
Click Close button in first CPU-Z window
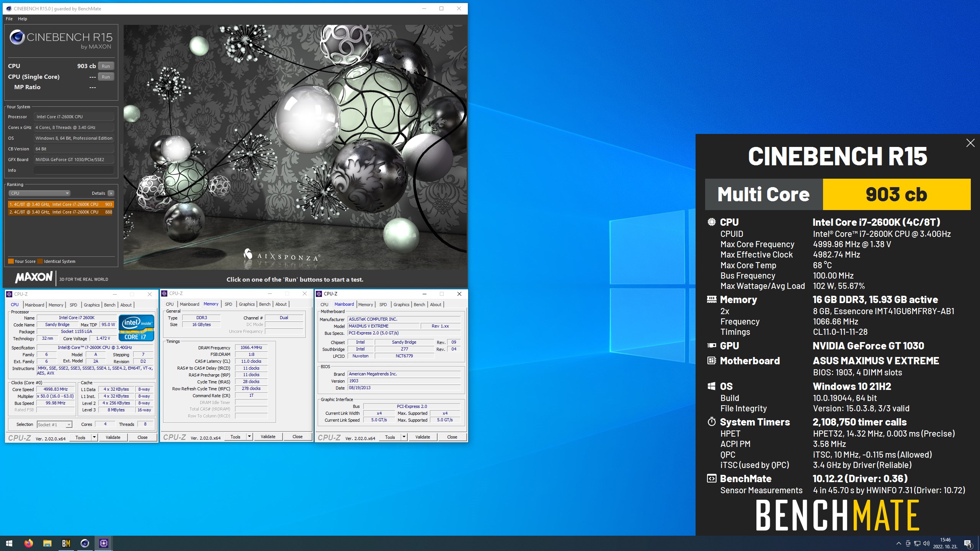(142, 437)
